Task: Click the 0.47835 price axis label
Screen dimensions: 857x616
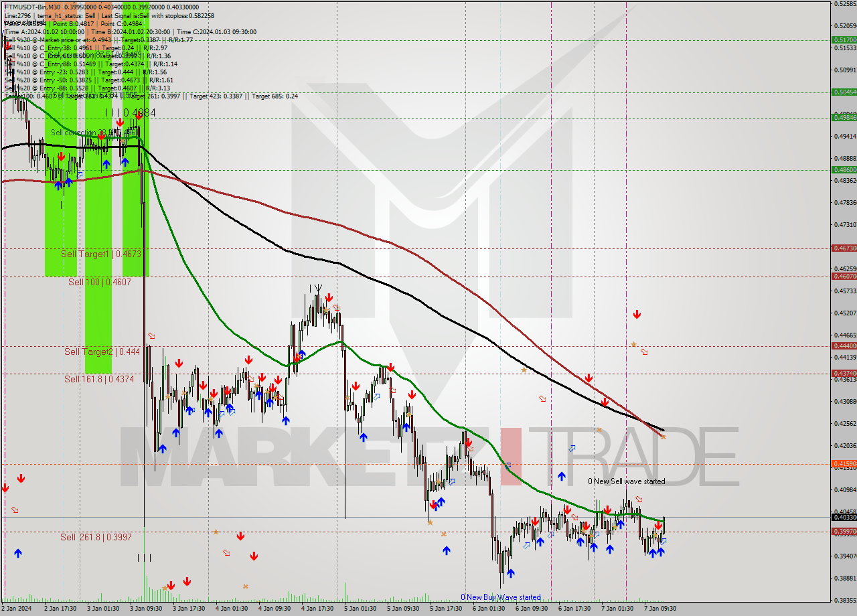Action: click(x=845, y=202)
